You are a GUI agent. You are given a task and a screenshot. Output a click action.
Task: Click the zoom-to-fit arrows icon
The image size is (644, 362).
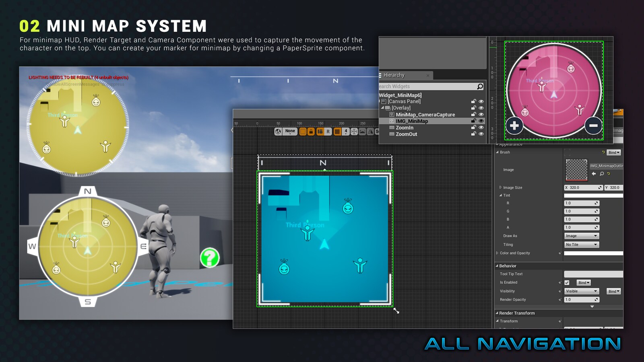(354, 132)
